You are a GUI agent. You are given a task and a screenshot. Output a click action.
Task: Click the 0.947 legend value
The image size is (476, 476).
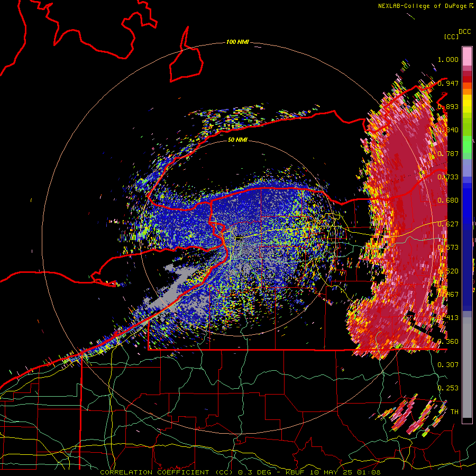(448, 83)
